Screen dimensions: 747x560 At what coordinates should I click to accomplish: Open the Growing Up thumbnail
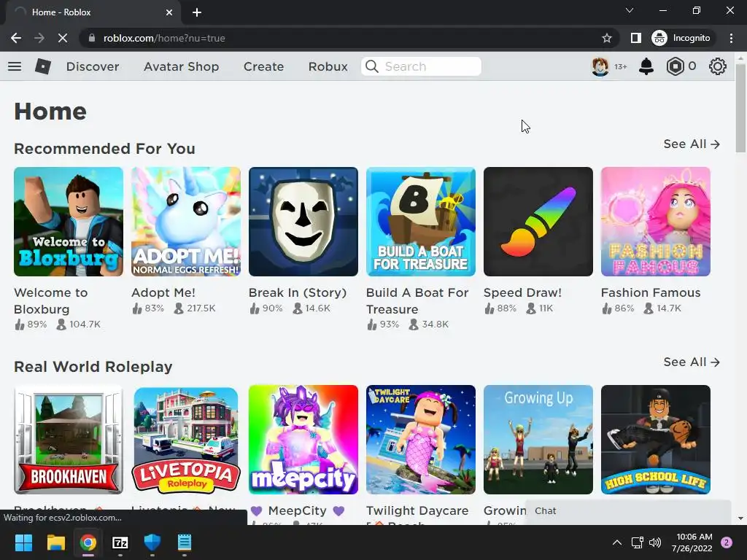tap(538, 440)
